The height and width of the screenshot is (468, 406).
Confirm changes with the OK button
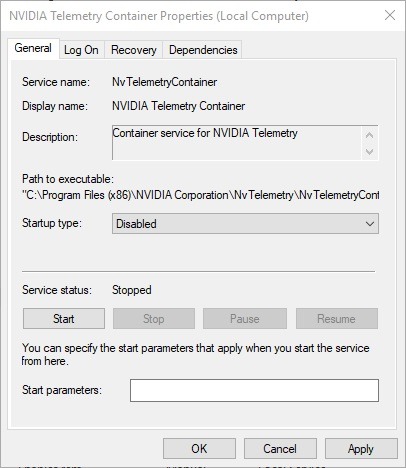point(199,449)
